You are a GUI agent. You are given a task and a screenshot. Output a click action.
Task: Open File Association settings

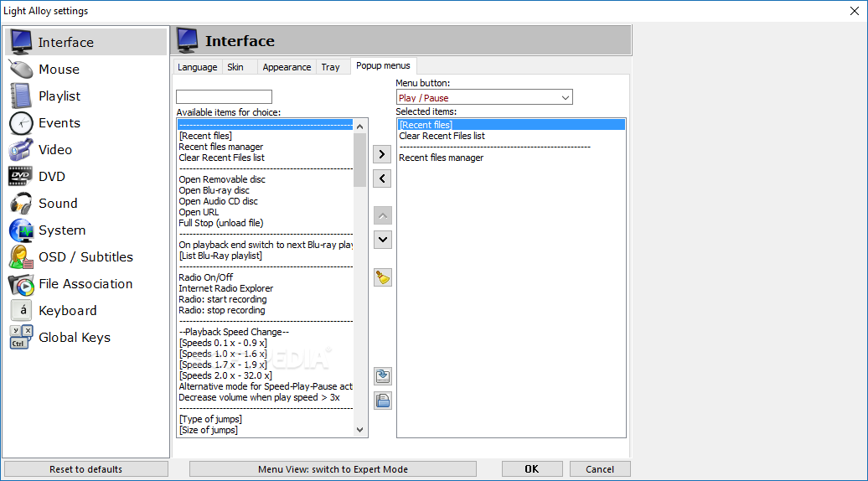[85, 284]
